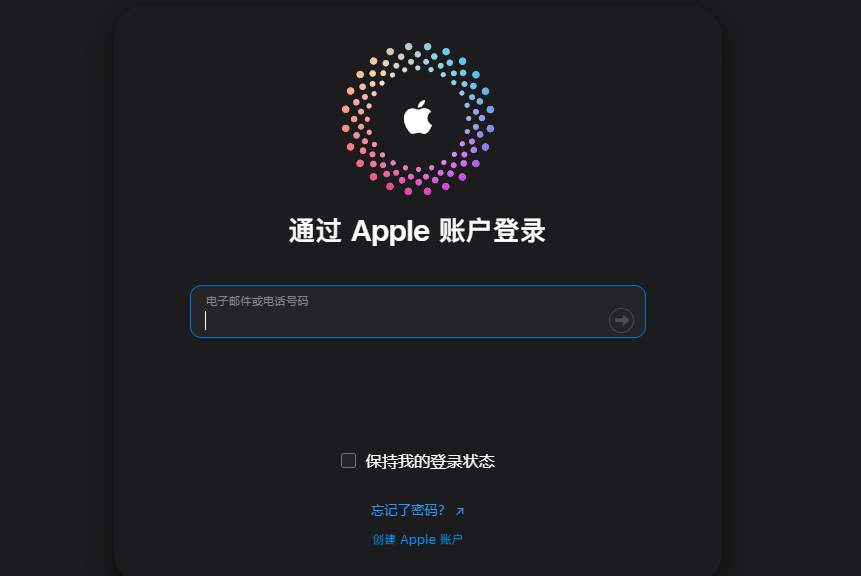Focus the 电子邮件或电话号码 input field
Viewport: 861px width, 576px height.
[x=418, y=311]
